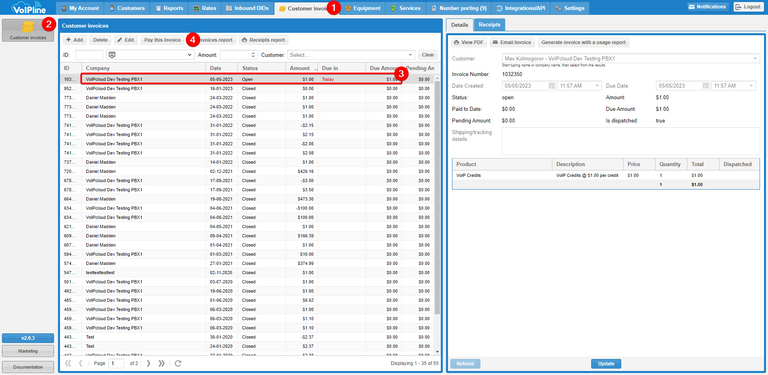Click the VoIP Credits product row
This screenshot has height=375, width=768.
pos(606,175)
